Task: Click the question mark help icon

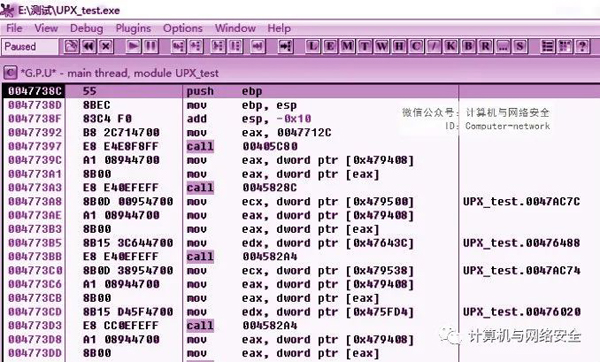Action: [582, 47]
